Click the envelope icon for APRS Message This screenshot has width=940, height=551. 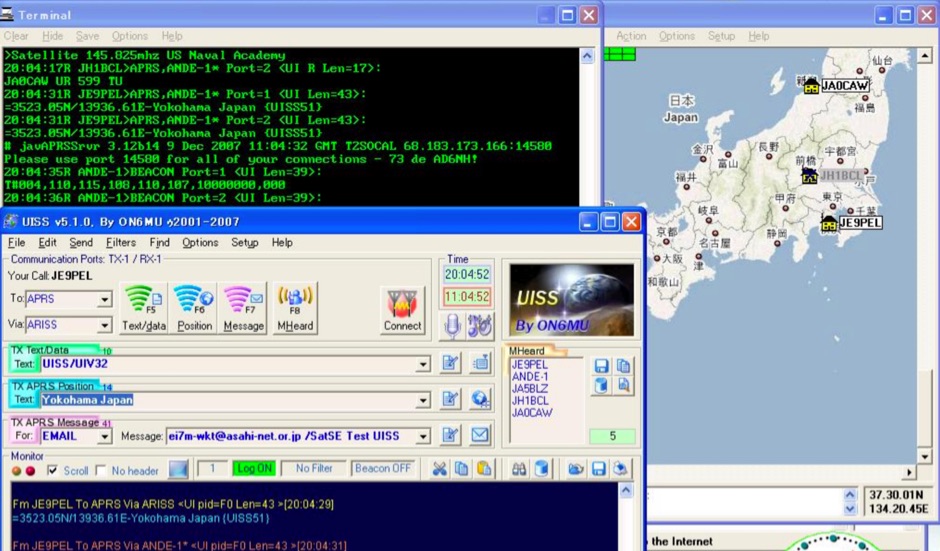(x=480, y=435)
